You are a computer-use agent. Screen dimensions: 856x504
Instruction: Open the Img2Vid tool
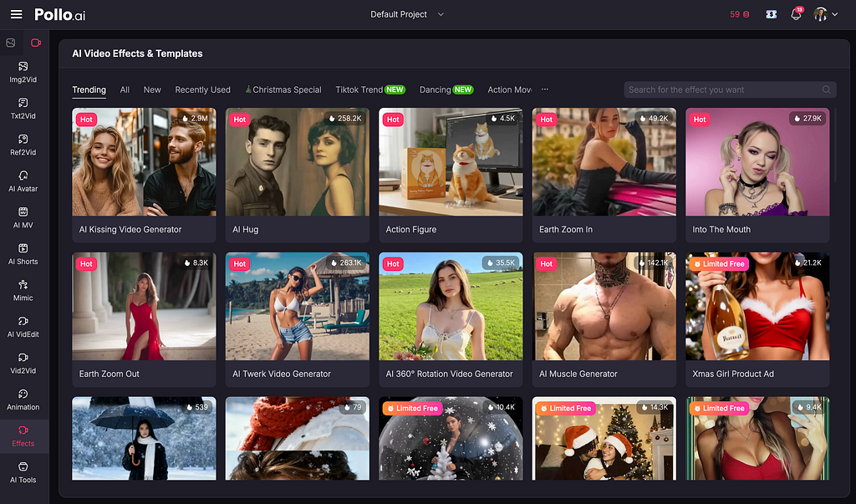coord(23,72)
